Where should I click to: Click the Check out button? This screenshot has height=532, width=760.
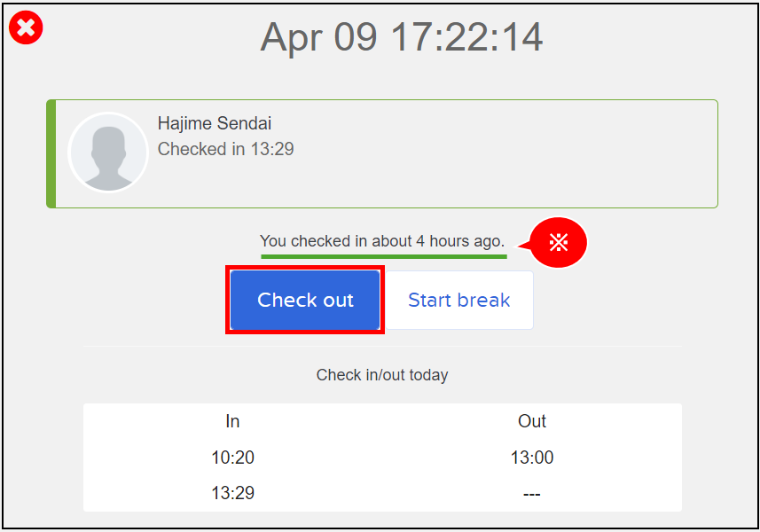[305, 300]
